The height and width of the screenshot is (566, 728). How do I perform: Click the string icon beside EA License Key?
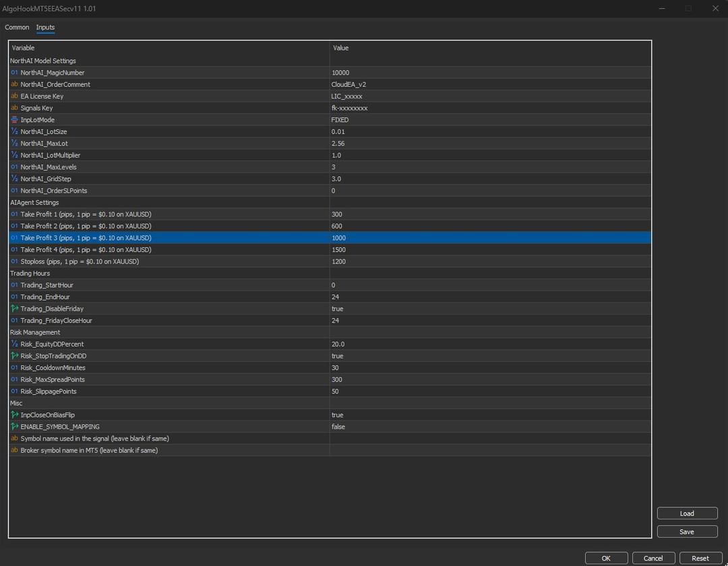click(14, 96)
